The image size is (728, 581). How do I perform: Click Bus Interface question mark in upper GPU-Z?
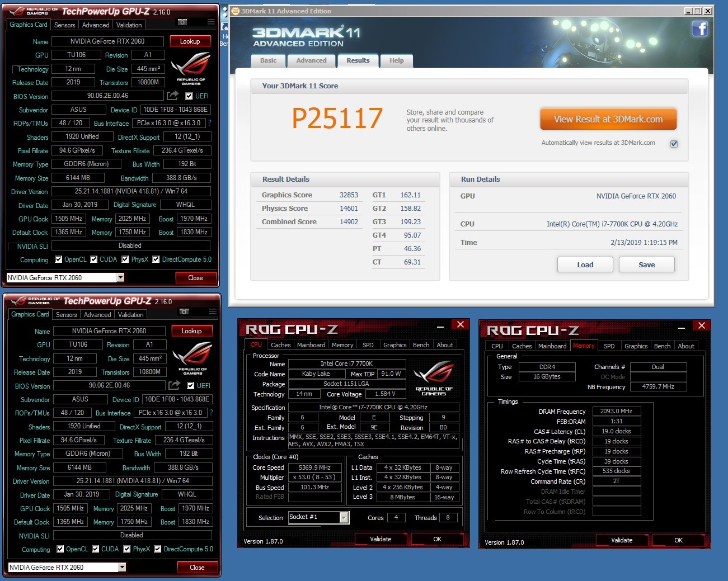pos(210,123)
